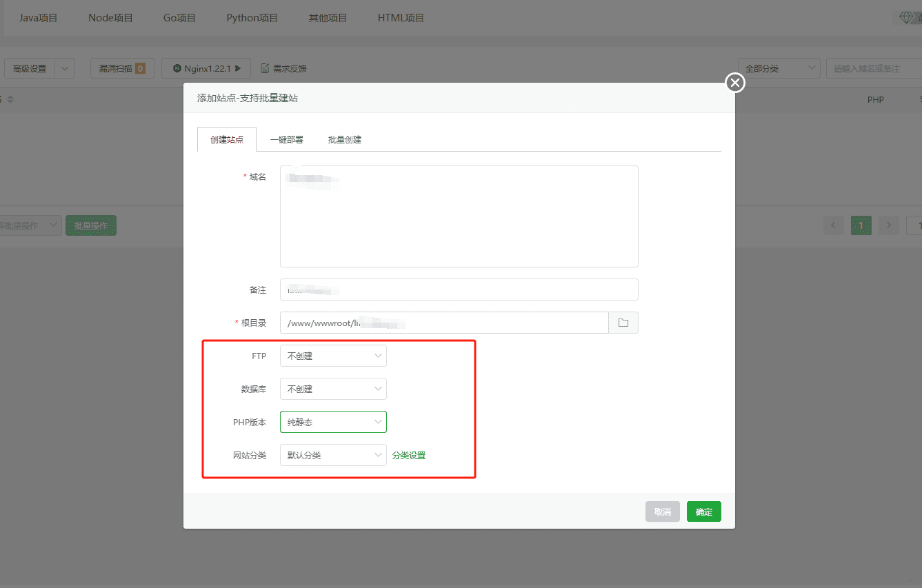The image size is (922, 588).
Task: Expand the 高级设置 dropdown arrow
Action: (x=66, y=68)
